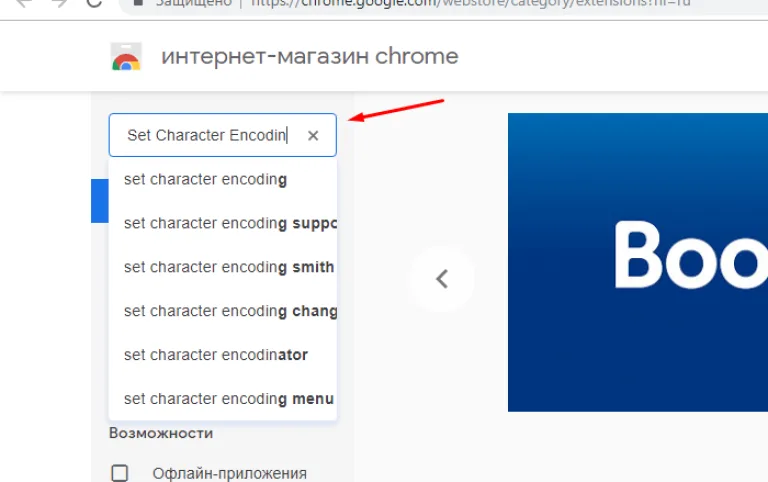Pick the "set character encoding menu" suggestion
768x482 pixels.
tap(223, 399)
